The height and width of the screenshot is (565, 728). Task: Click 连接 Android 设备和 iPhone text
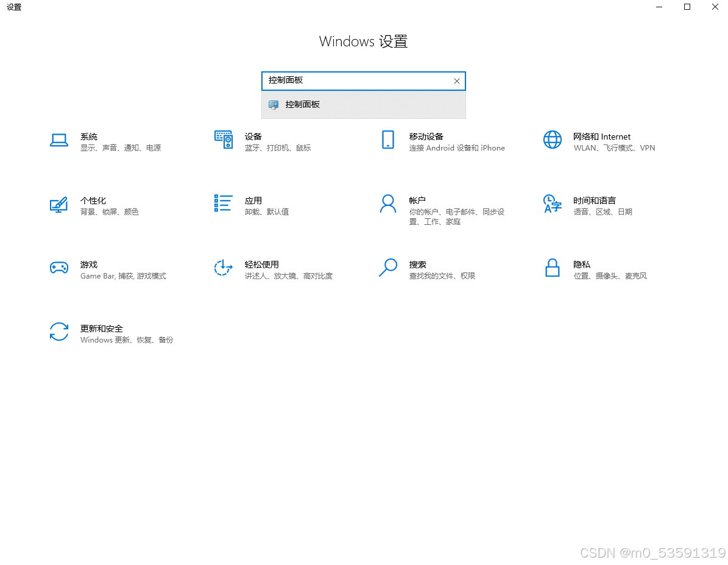coord(457,147)
